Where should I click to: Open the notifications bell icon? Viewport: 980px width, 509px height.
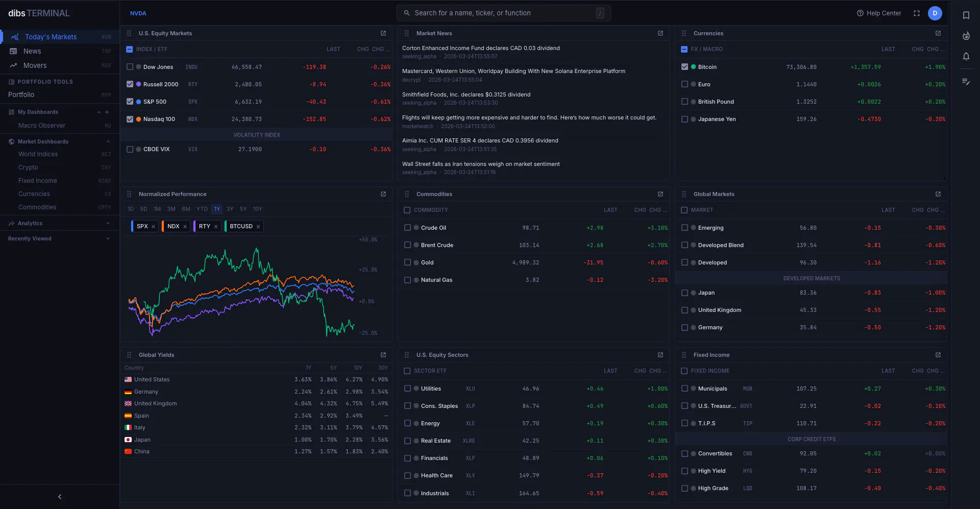[966, 56]
